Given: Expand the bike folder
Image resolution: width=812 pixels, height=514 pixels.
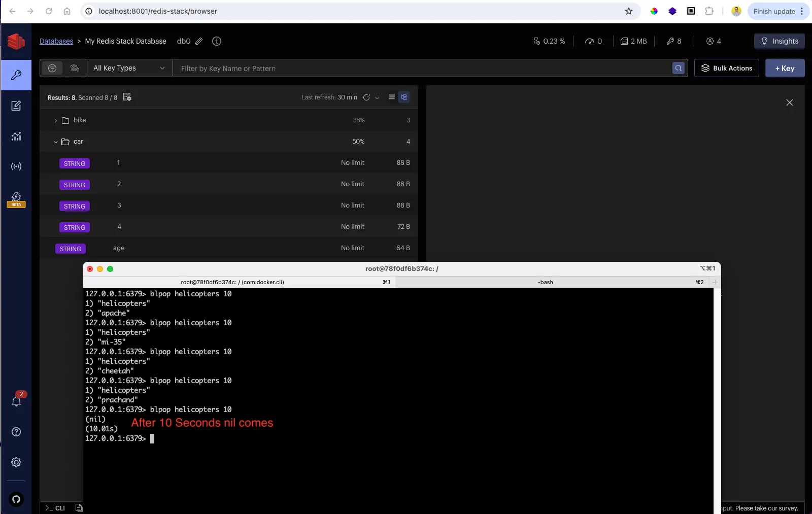Looking at the screenshot, I should (229, 120).
